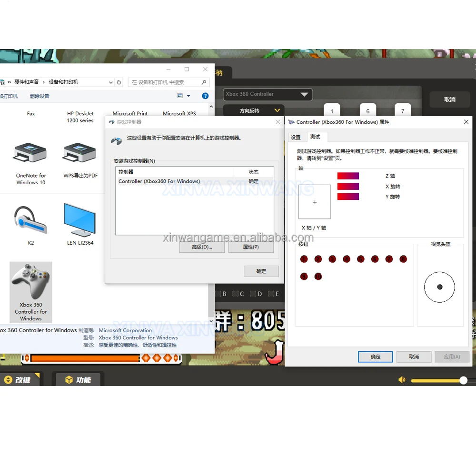This screenshot has width=476, height=476.
Task: Click the scroll down arrow in Devices window
Action: (211, 321)
